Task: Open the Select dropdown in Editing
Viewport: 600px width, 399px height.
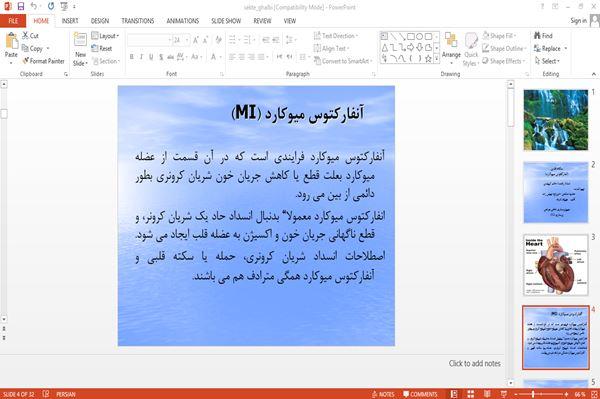Action: click(x=547, y=61)
